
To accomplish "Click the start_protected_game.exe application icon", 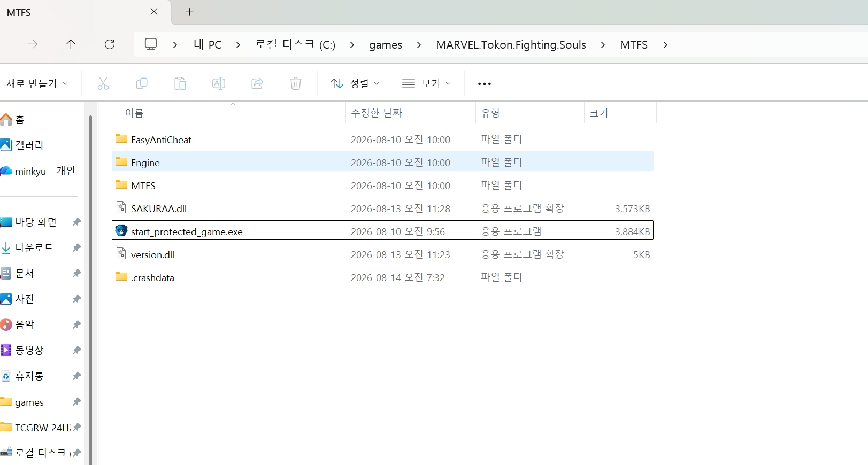I will click(121, 231).
